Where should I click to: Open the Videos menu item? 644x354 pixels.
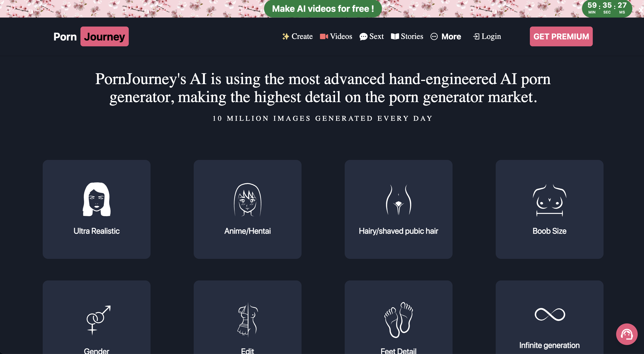336,36
